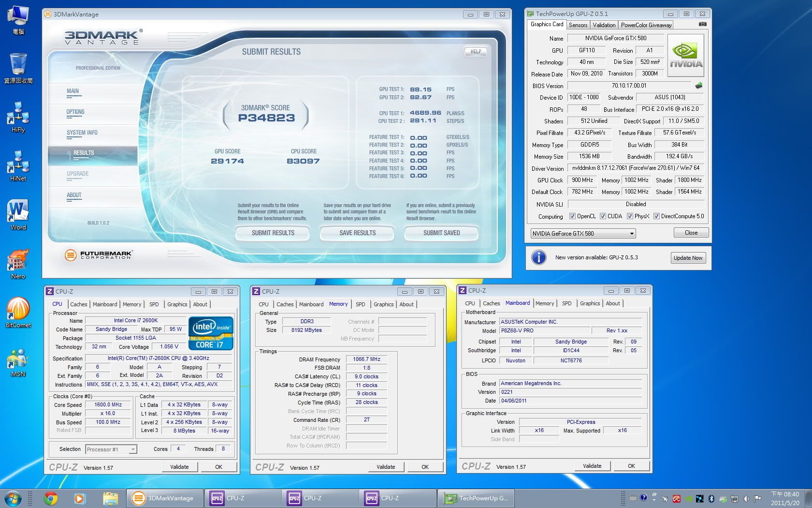Click the CPU score value 83097
The image size is (812, 508).
[303, 161]
